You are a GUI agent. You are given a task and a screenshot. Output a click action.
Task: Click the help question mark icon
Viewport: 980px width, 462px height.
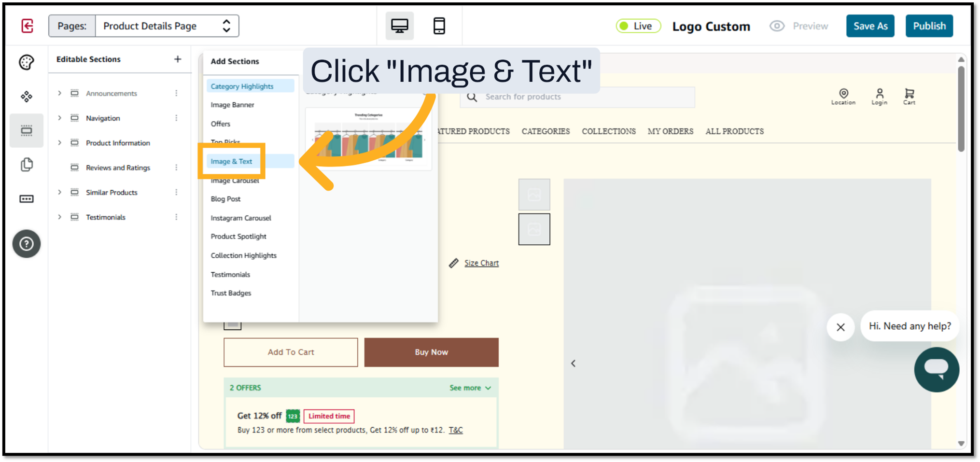click(x=27, y=244)
